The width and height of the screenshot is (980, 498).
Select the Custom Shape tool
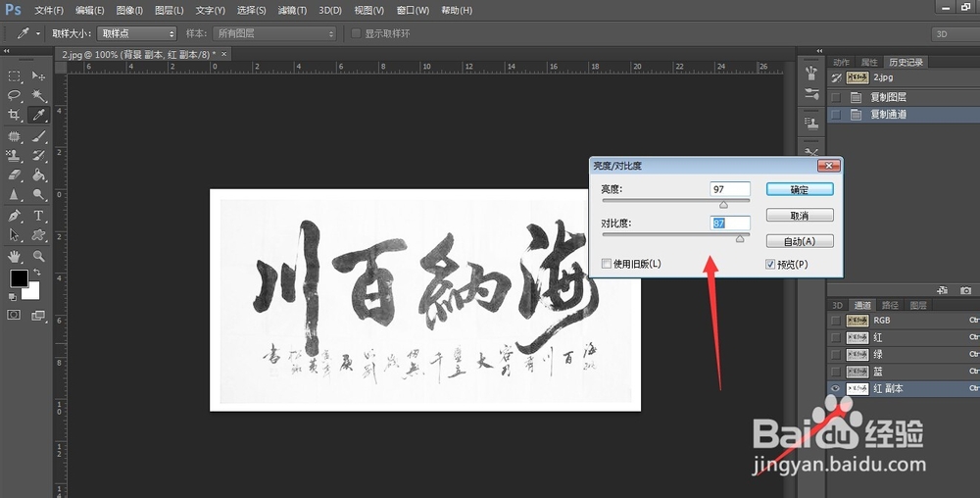(39, 235)
